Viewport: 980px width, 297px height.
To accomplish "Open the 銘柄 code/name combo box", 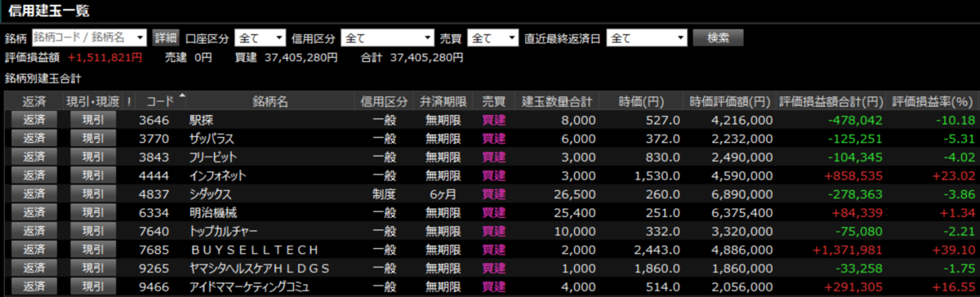I will click(x=89, y=38).
